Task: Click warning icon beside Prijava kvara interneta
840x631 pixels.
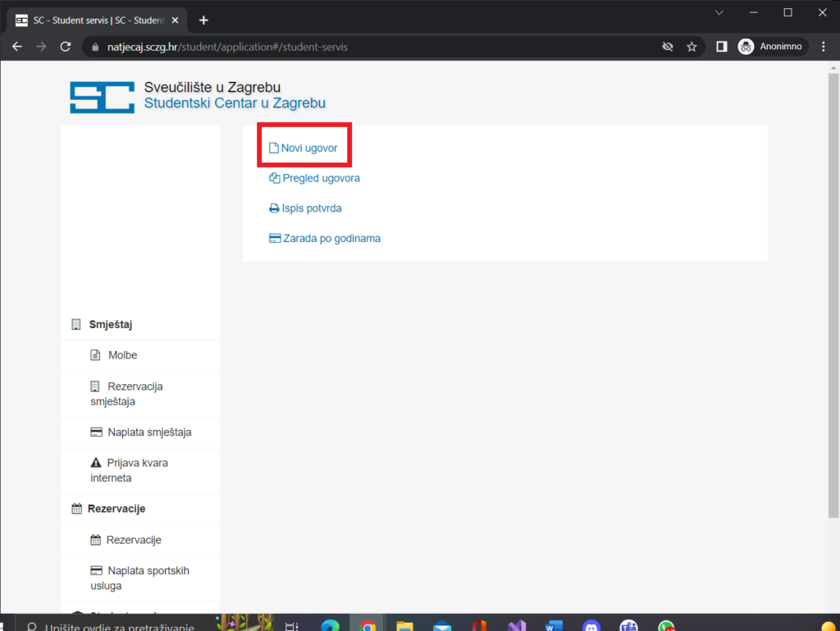Action: (x=95, y=463)
